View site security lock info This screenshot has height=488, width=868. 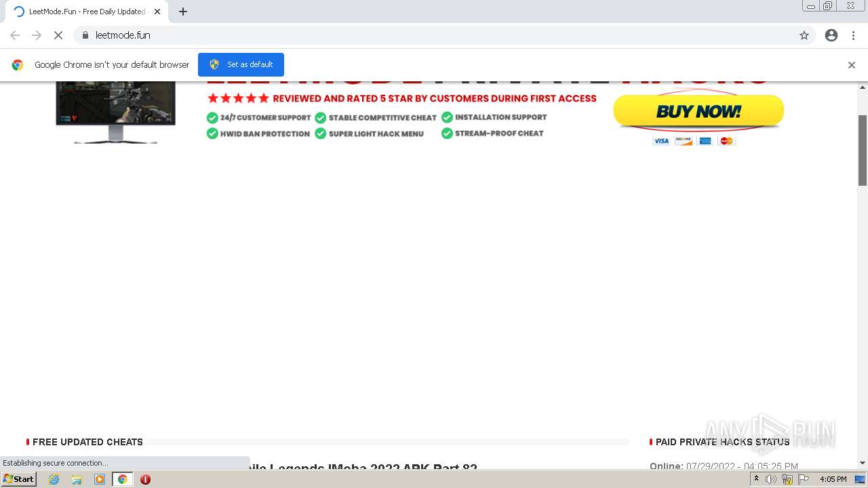(x=85, y=35)
